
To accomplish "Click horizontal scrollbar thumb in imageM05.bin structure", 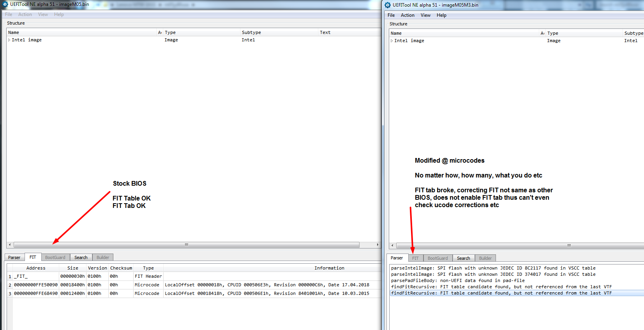I will coord(187,245).
